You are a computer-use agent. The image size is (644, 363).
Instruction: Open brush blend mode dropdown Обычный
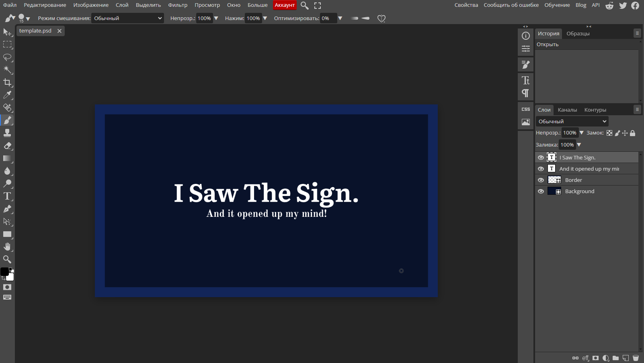coord(127,18)
